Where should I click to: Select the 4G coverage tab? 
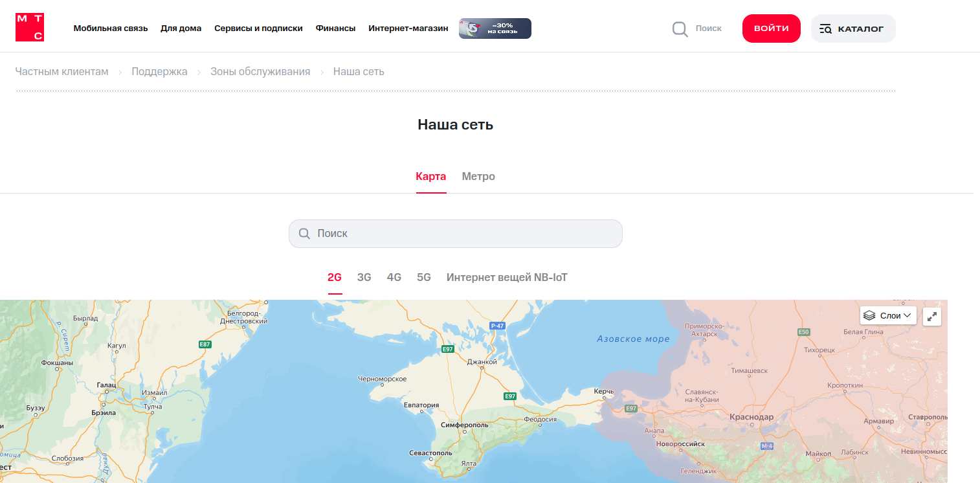(x=394, y=278)
